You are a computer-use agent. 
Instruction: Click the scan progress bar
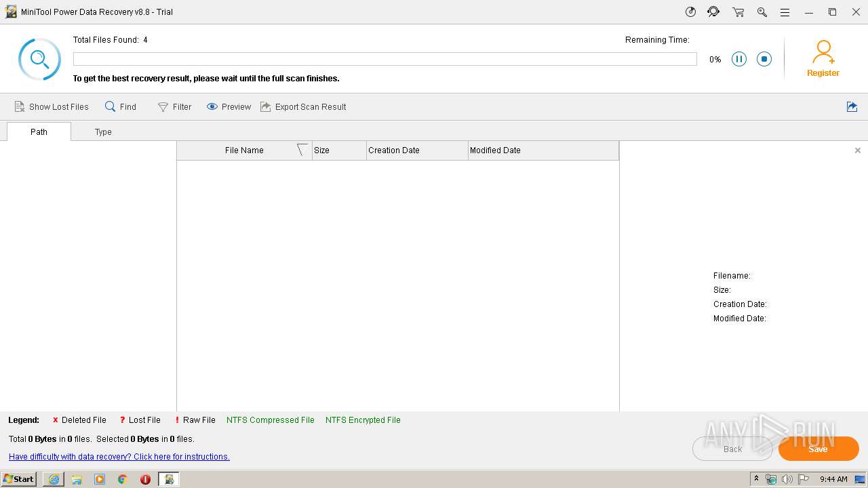(384, 59)
